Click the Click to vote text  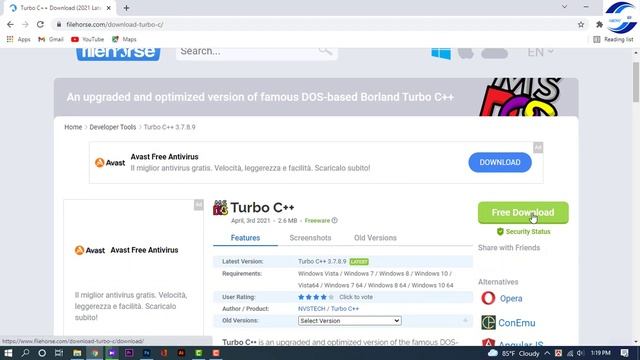tap(356, 297)
